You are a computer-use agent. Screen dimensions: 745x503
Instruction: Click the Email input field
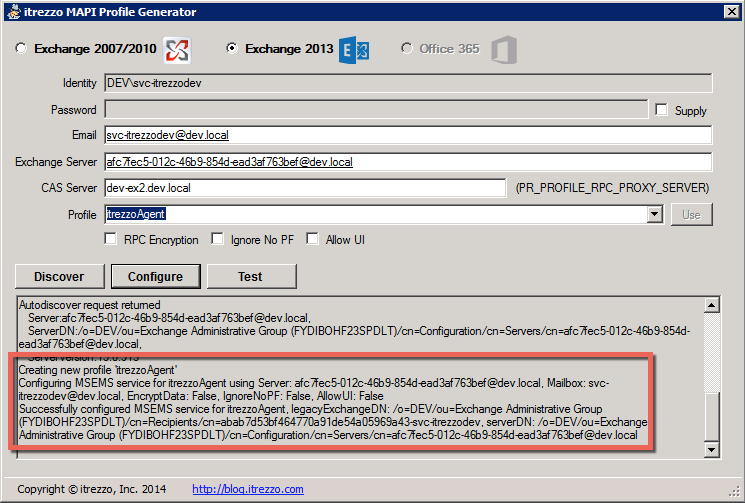(x=408, y=135)
